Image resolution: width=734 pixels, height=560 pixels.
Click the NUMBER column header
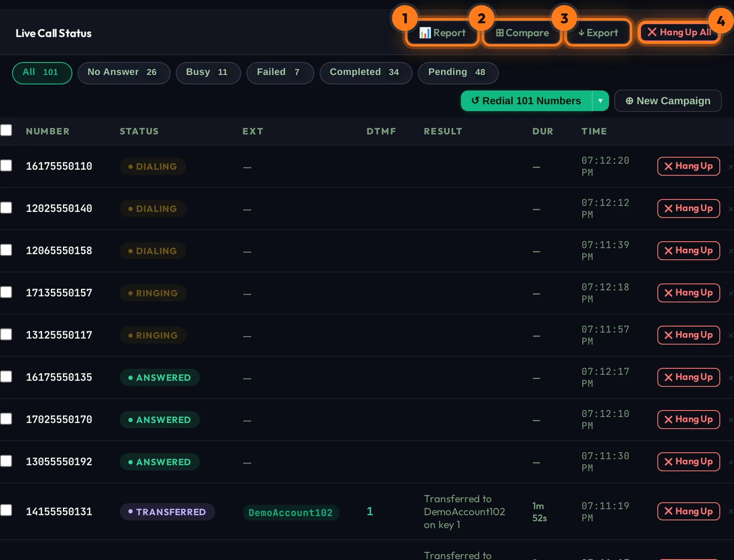click(48, 131)
